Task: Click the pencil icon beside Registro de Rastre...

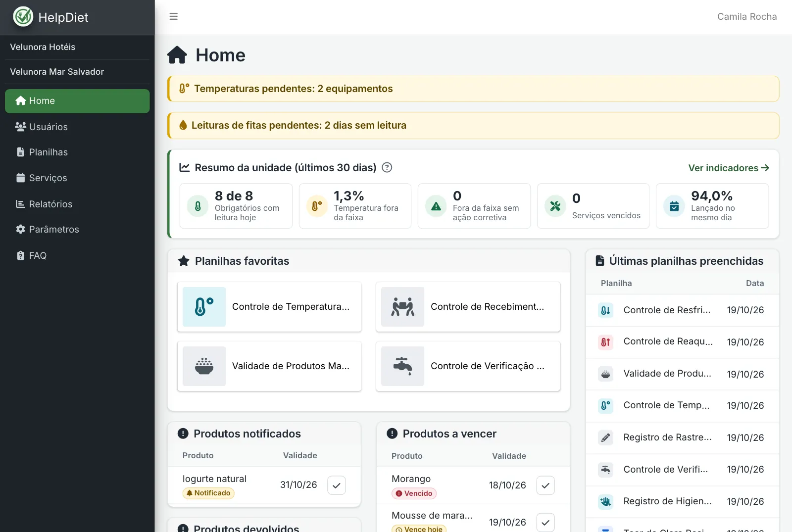Action: tap(605, 437)
